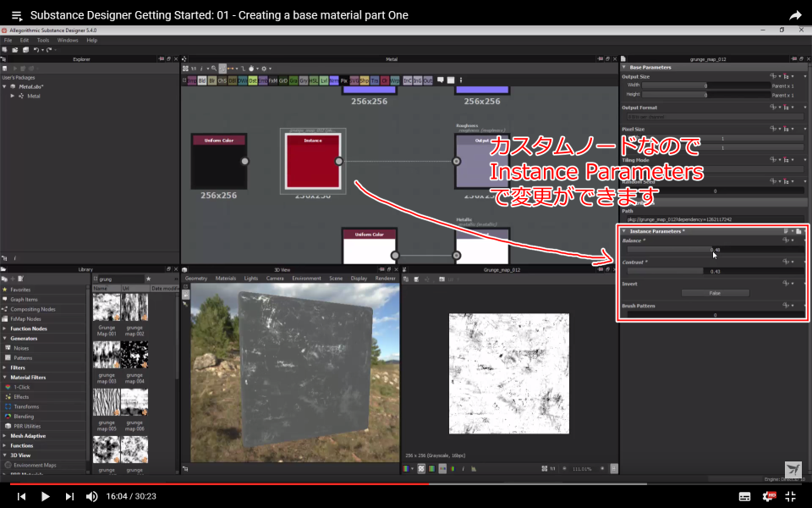
Task: Seek on the video progress bar
Action: point(406,484)
